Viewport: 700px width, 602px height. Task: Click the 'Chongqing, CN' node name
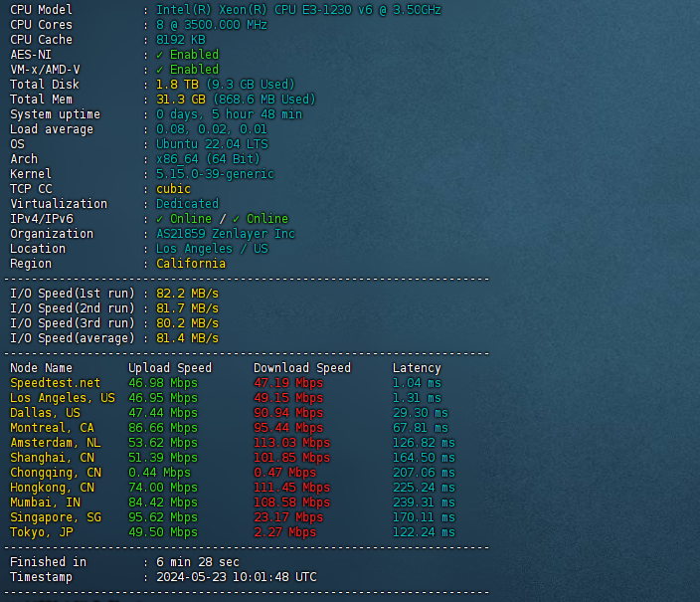56,473
